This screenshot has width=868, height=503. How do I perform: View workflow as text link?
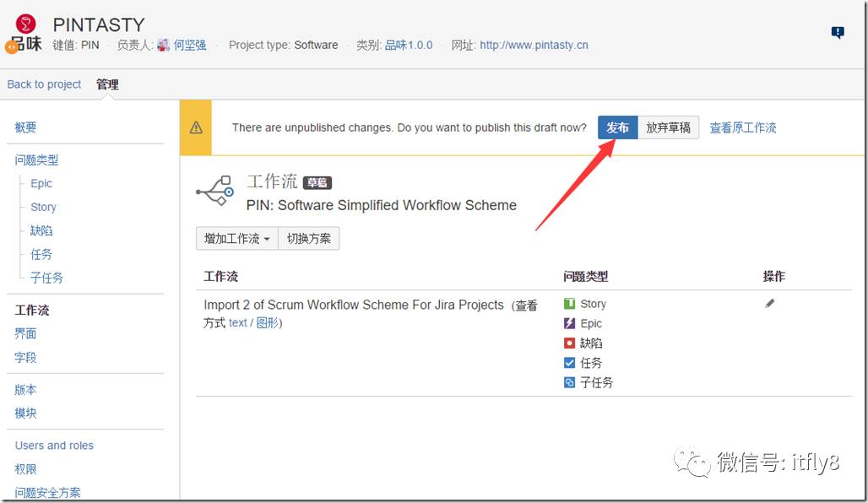pos(238,323)
